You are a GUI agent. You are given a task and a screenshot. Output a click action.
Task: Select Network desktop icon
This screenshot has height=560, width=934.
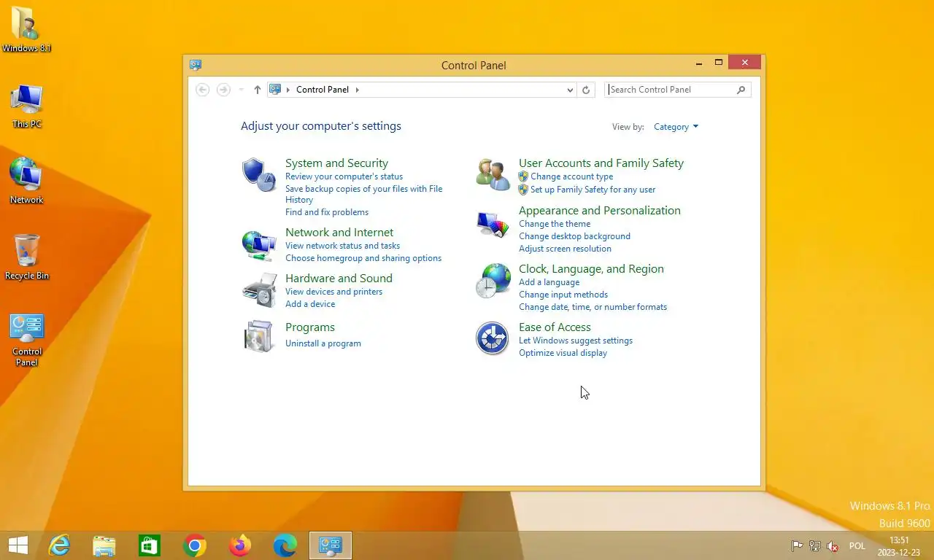point(27,180)
